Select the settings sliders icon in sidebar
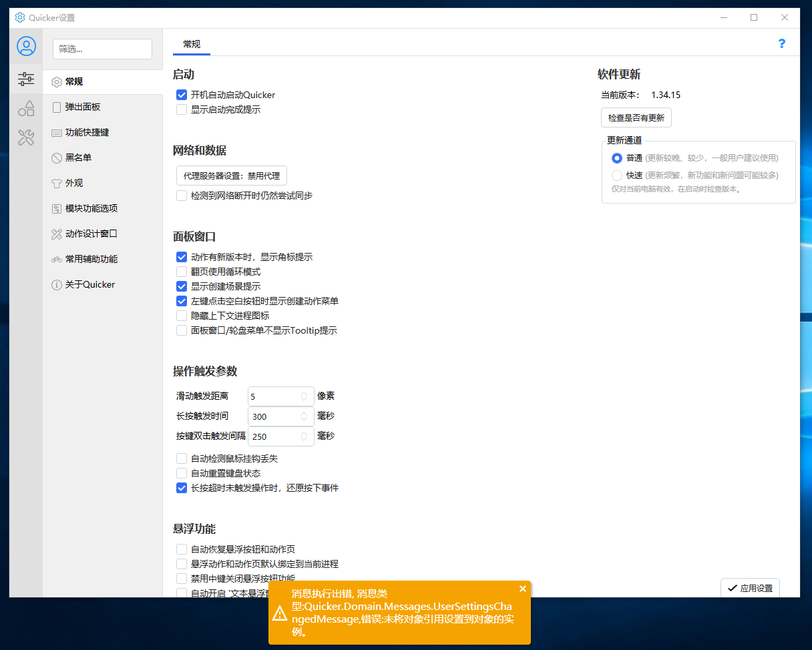The image size is (812, 650). (26, 79)
